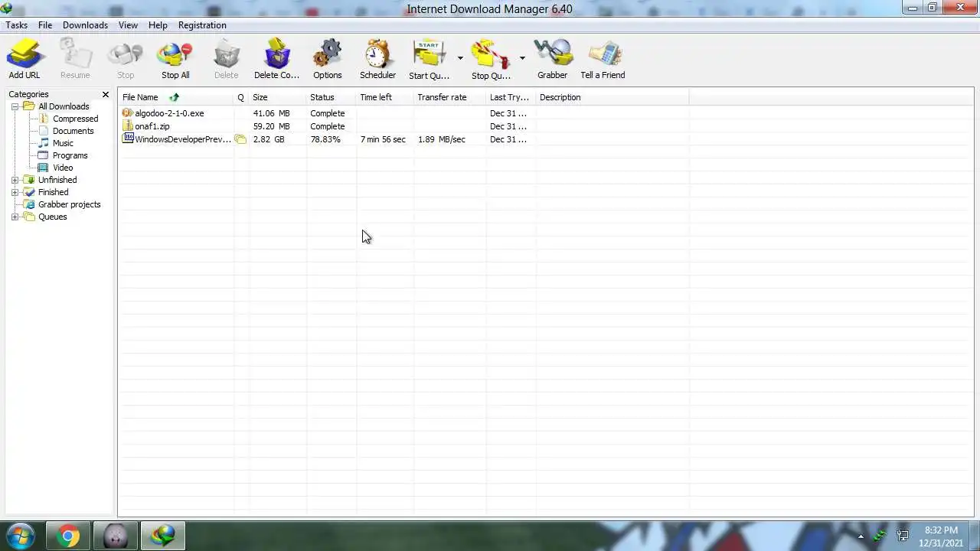Open the Scheduler from the toolbar

pos(377,59)
